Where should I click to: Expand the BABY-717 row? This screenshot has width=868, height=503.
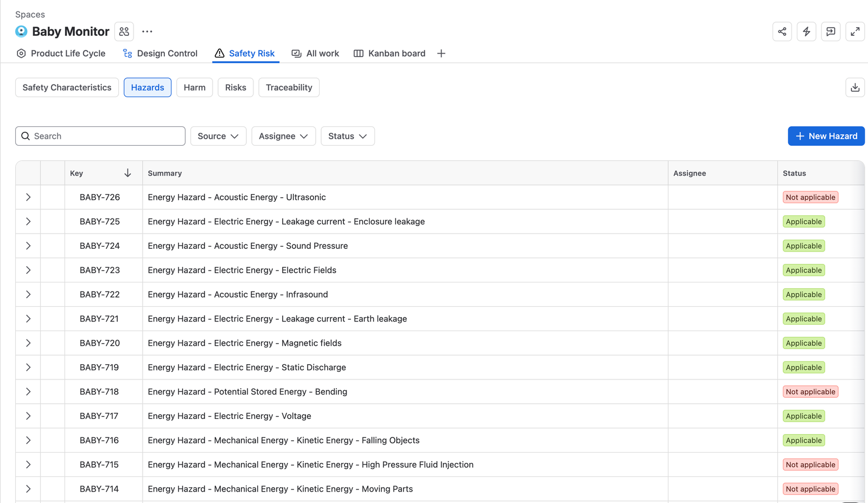tap(28, 416)
